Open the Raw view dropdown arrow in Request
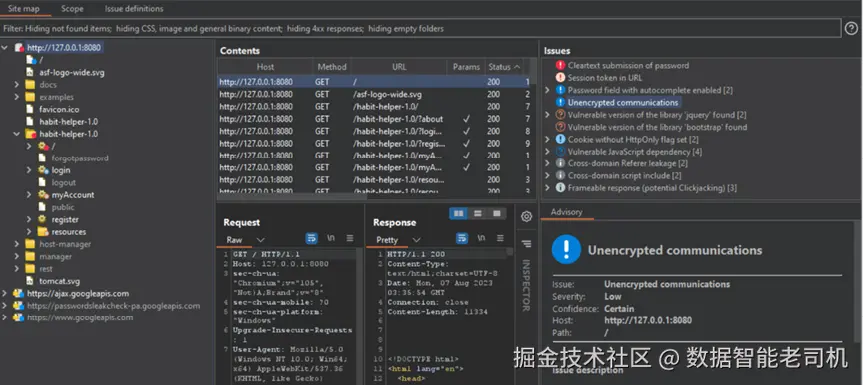Screen dimensions: 863x385 (260, 240)
